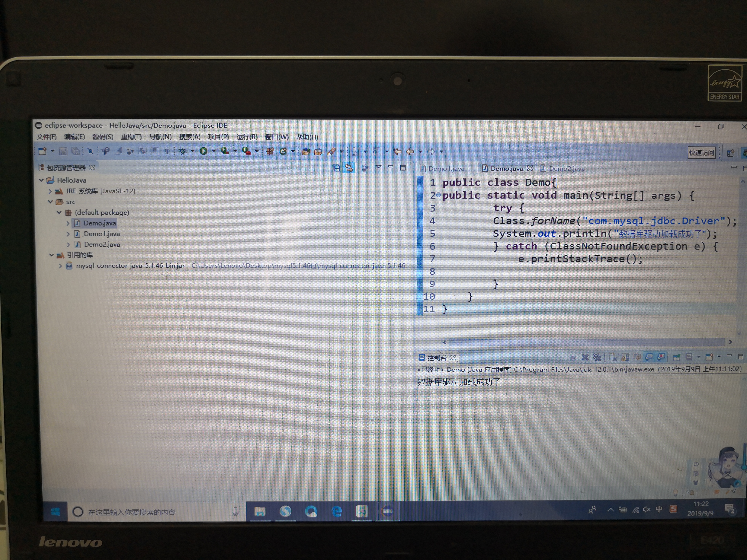
Task: Click the Open Type icon
Action: coord(306,151)
